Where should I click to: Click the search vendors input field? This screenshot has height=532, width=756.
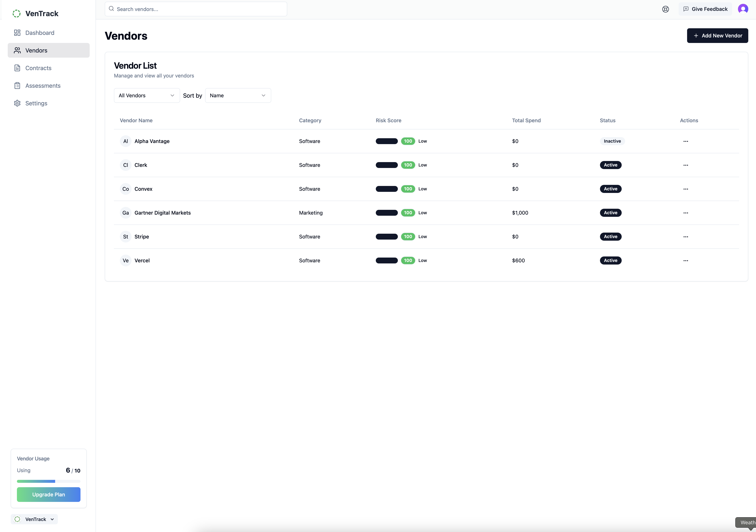(196, 9)
